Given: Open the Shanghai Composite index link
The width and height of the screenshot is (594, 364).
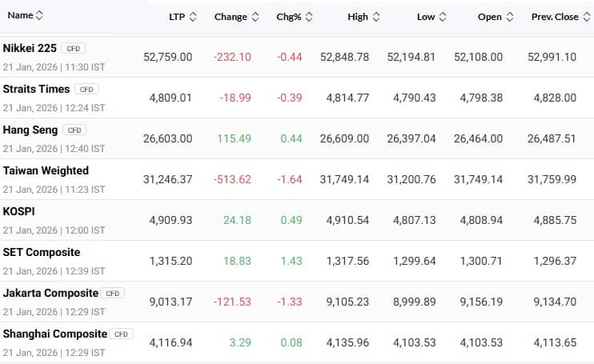Looking at the screenshot, I should point(55,334).
